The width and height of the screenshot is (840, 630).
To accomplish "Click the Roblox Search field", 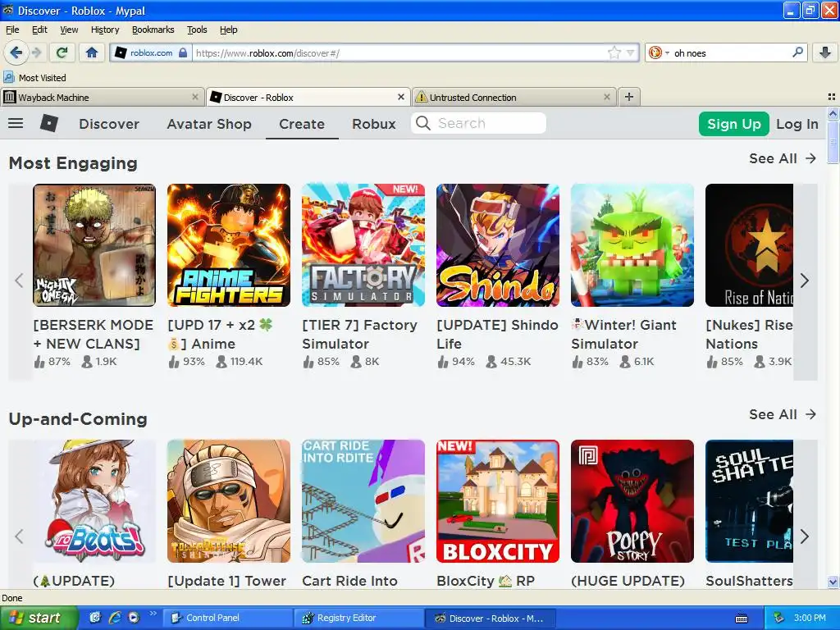I will pyautogui.click(x=479, y=123).
